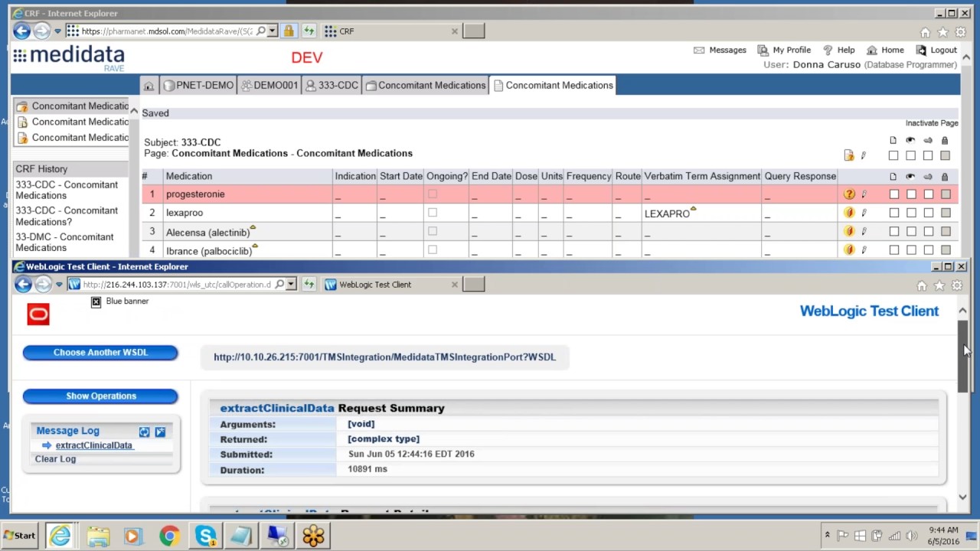This screenshot has width=980, height=551.
Task: Check the freeze checkbox in Alecensa row
Action: 928,231
